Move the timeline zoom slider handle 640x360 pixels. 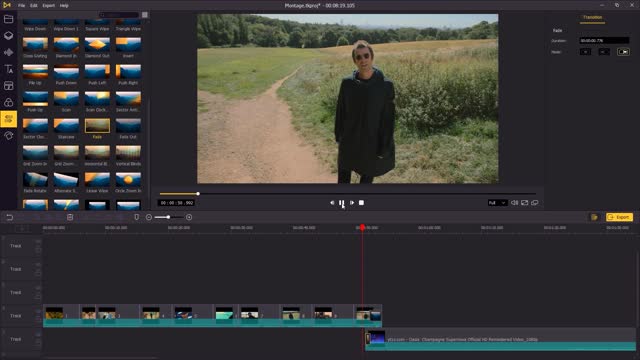[x=168, y=217]
